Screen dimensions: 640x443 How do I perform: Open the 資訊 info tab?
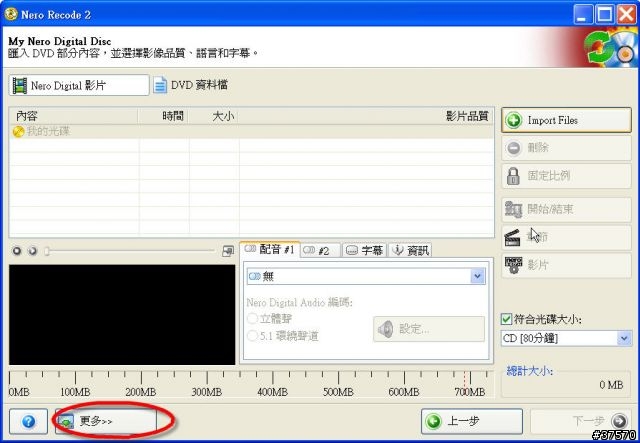(410, 250)
